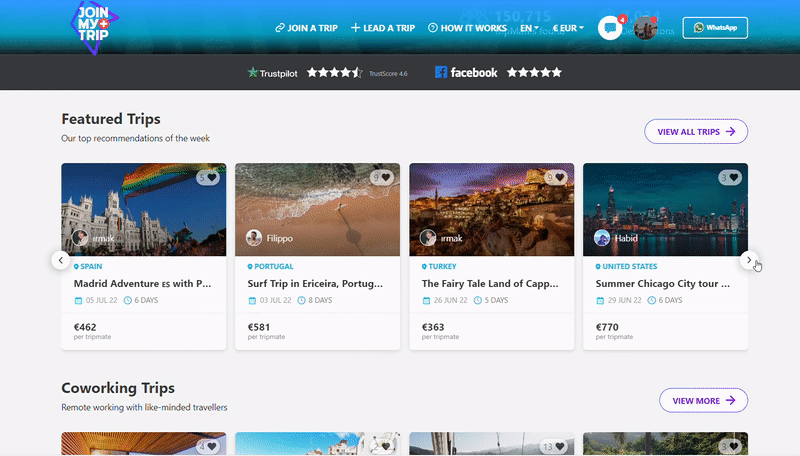Click Habid's host avatar on Chicago trip
This screenshot has height=456, width=800.
pyautogui.click(x=602, y=238)
